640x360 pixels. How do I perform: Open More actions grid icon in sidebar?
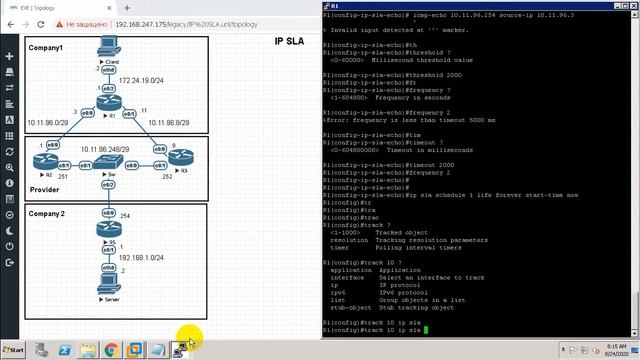(9, 136)
